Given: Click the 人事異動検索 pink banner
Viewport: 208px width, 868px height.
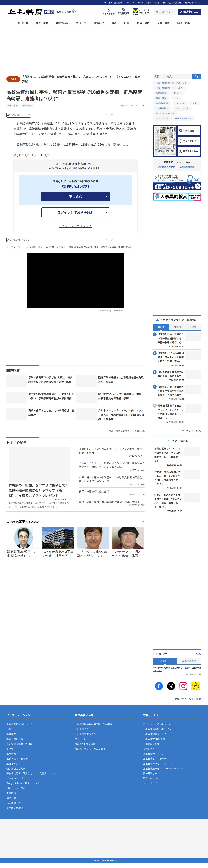Looking at the screenshot, I should (x=177, y=196).
